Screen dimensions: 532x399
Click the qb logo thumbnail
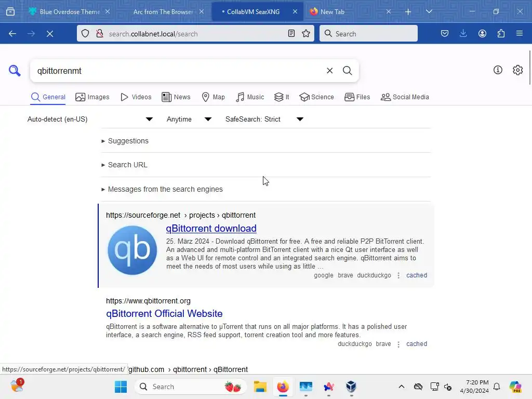[x=132, y=250]
